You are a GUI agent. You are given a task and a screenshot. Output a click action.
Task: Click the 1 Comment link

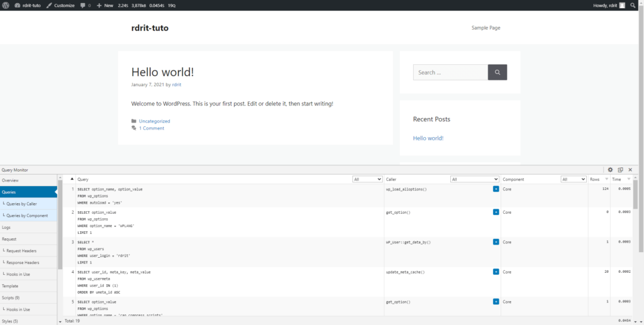point(152,128)
